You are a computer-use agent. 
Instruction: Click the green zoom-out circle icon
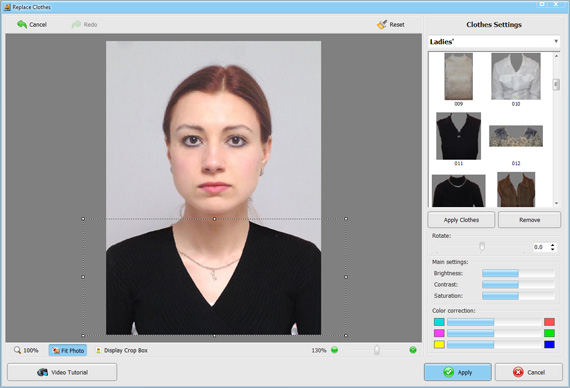coord(334,350)
